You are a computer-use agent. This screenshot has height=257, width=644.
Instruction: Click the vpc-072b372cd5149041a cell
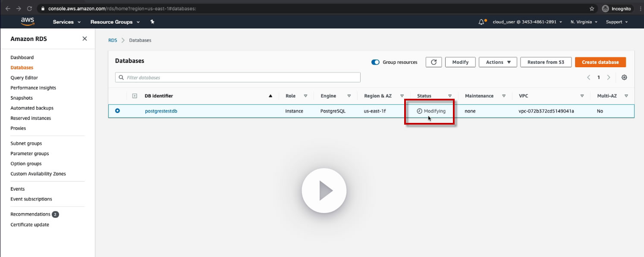coord(546,111)
